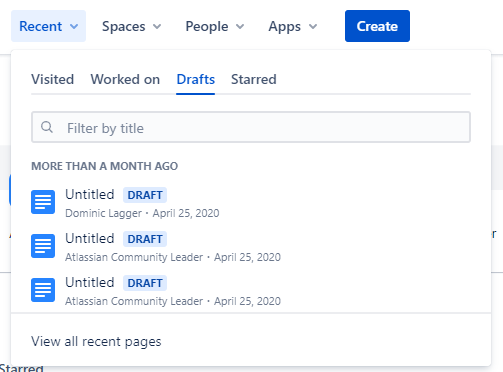
Task: Expand the Spaces dropdown menu
Action: (132, 26)
